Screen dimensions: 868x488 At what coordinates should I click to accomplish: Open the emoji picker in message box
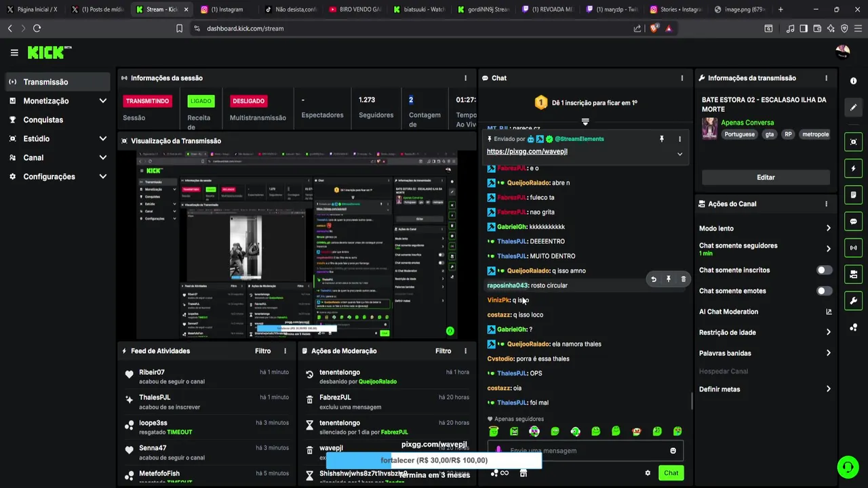673,451
